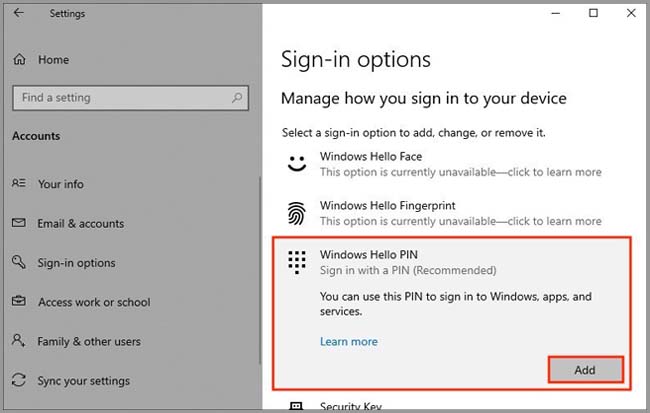The image size is (650, 413).
Task: Click 'Sign in with a PIN (Recommended)' text
Action: tap(408, 270)
